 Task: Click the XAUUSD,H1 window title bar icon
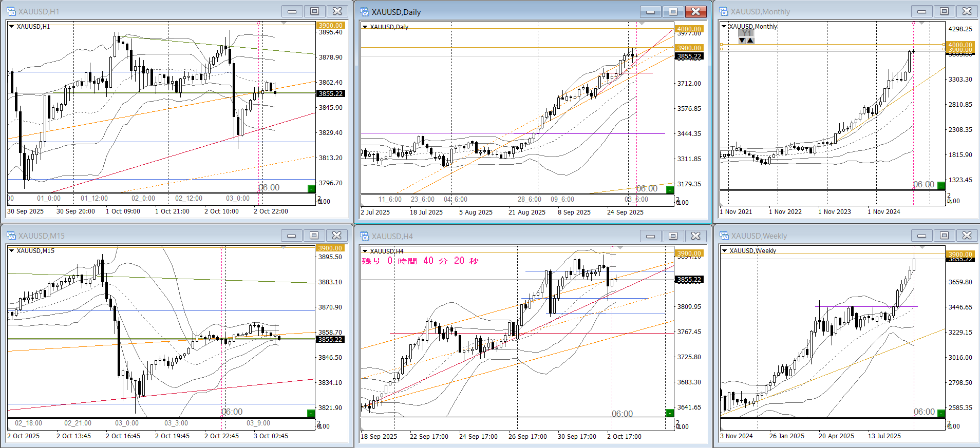11,11
